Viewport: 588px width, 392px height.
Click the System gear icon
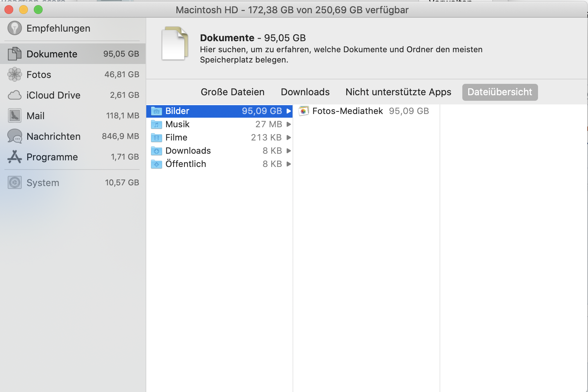pyautogui.click(x=15, y=182)
